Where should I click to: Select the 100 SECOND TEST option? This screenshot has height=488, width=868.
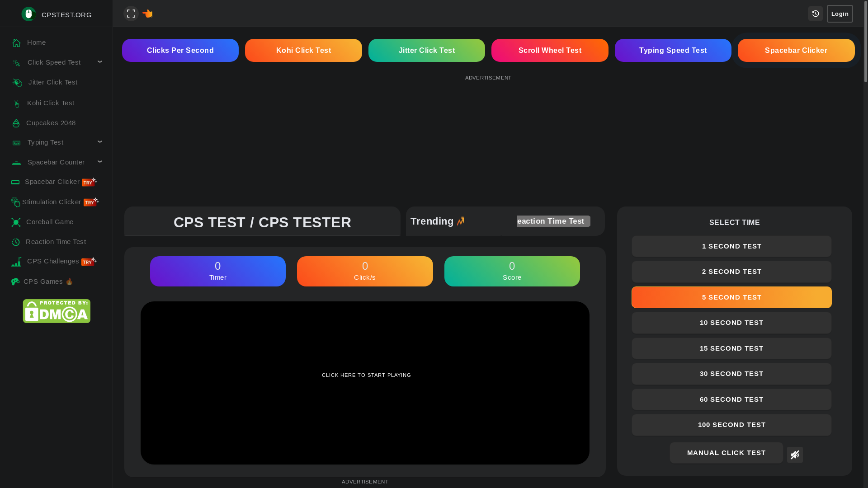(731, 425)
